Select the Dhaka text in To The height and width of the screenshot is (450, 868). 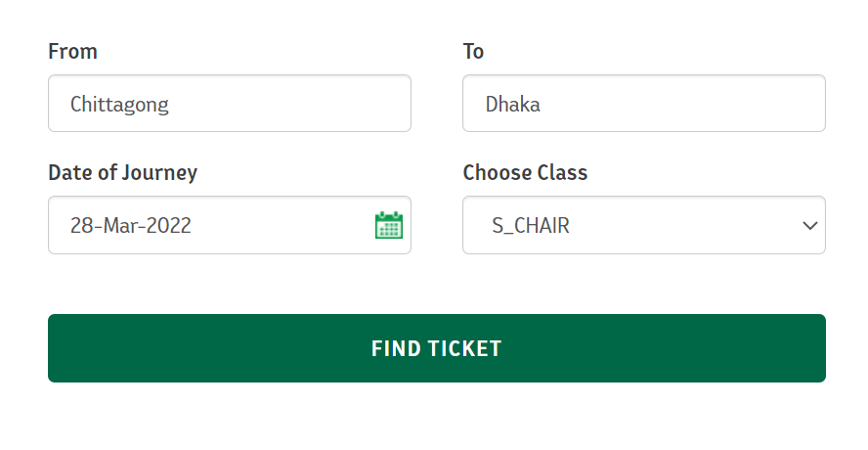click(x=512, y=105)
